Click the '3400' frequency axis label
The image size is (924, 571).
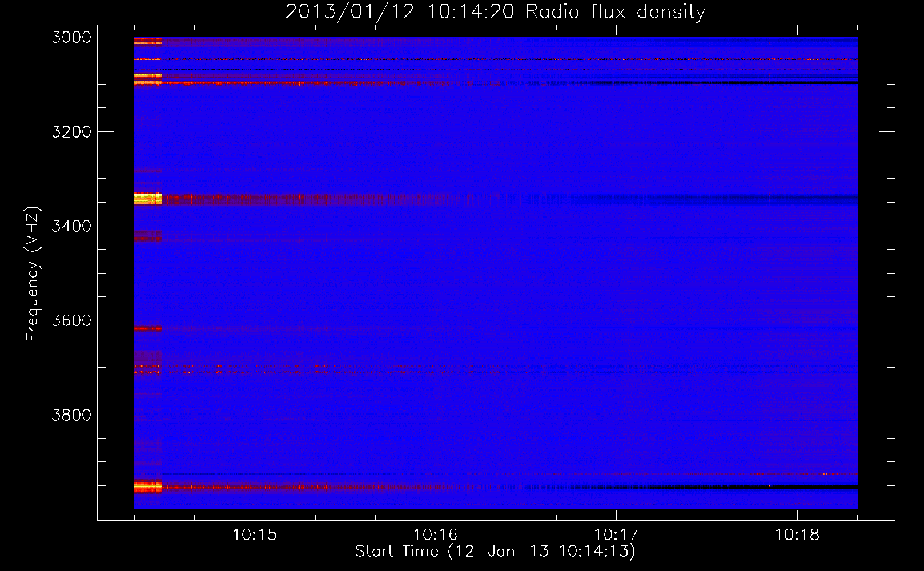pos(71,226)
